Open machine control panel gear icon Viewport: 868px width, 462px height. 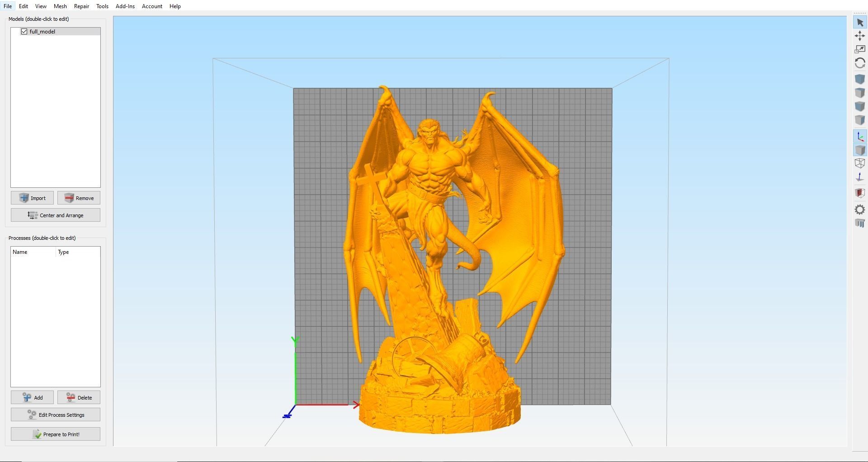(x=860, y=210)
